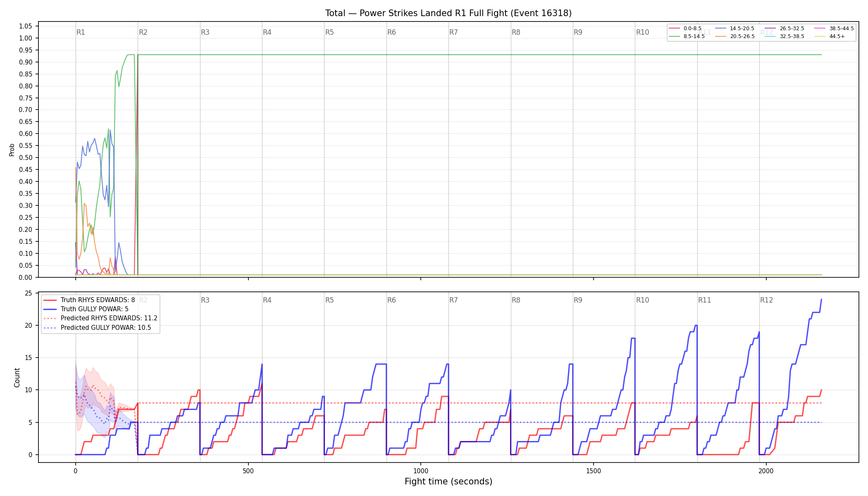Click the 1500 tick on the fight time axis
This screenshot has height=496, width=868.
(x=594, y=471)
